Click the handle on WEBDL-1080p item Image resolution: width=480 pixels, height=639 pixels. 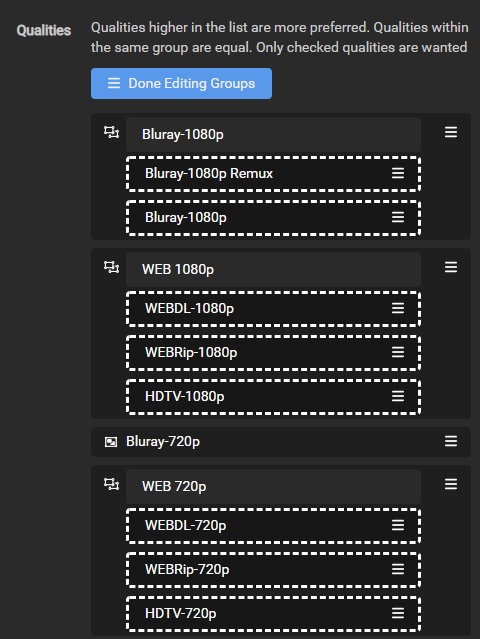click(x=398, y=308)
